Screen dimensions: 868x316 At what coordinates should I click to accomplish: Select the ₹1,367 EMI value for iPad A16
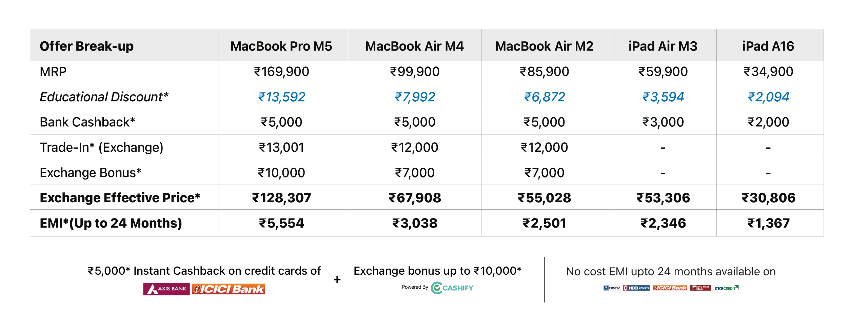(768, 223)
